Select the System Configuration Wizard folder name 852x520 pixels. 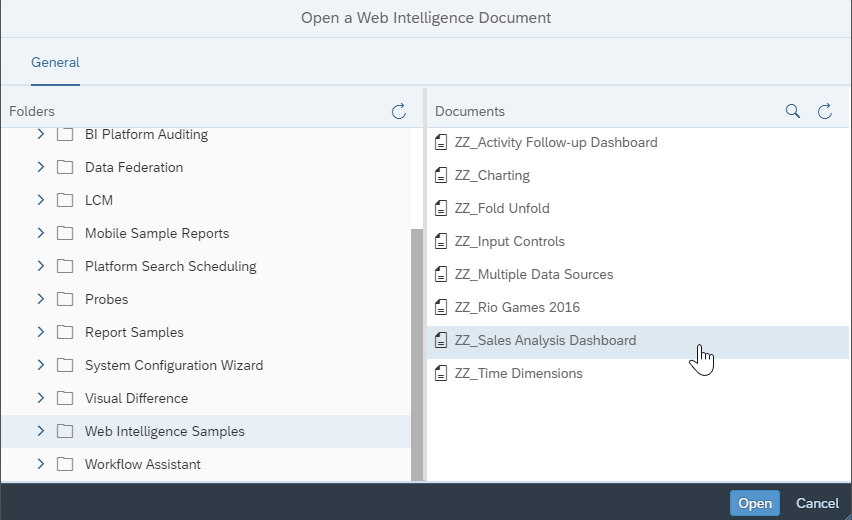(x=174, y=366)
